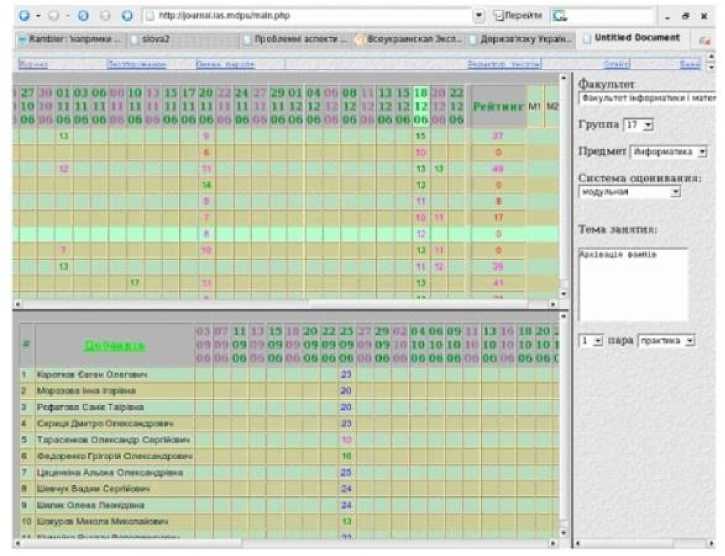
Task: Select the Untitled Document tab
Action: click(x=636, y=39)
